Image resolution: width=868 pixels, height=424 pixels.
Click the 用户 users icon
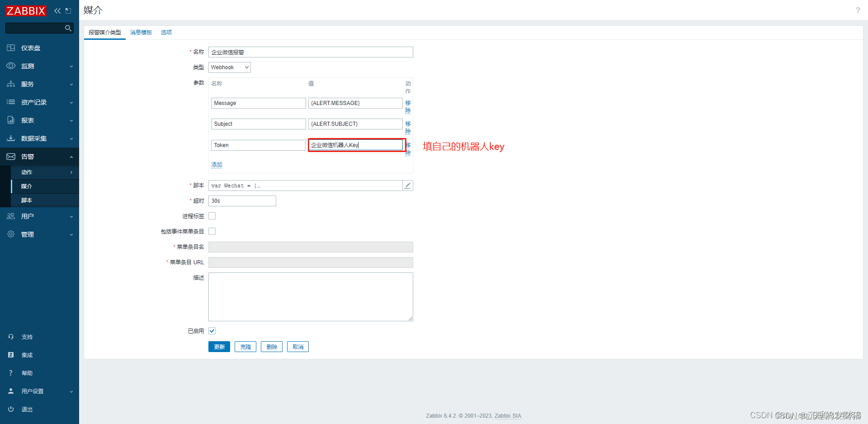[x=11, y=216]
